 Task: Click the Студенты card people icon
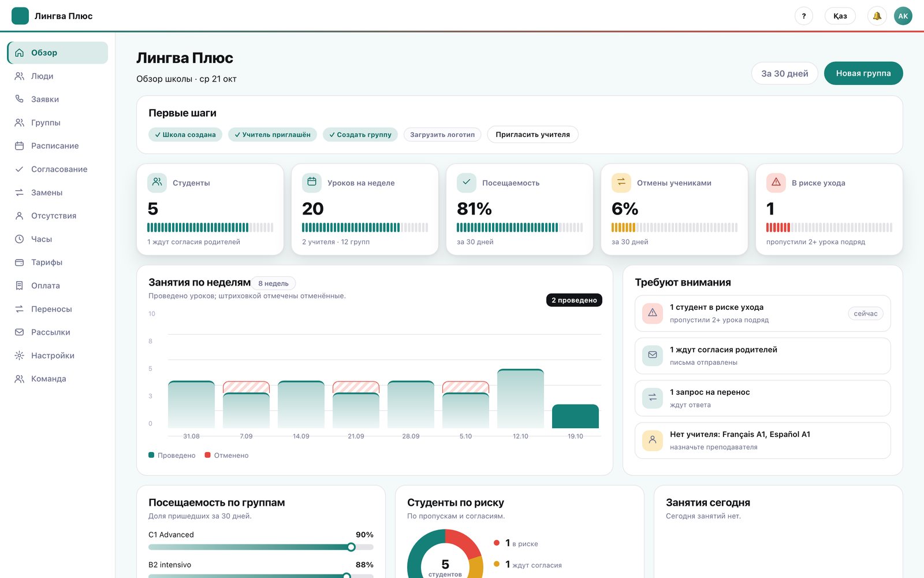[x=157, y=183]
